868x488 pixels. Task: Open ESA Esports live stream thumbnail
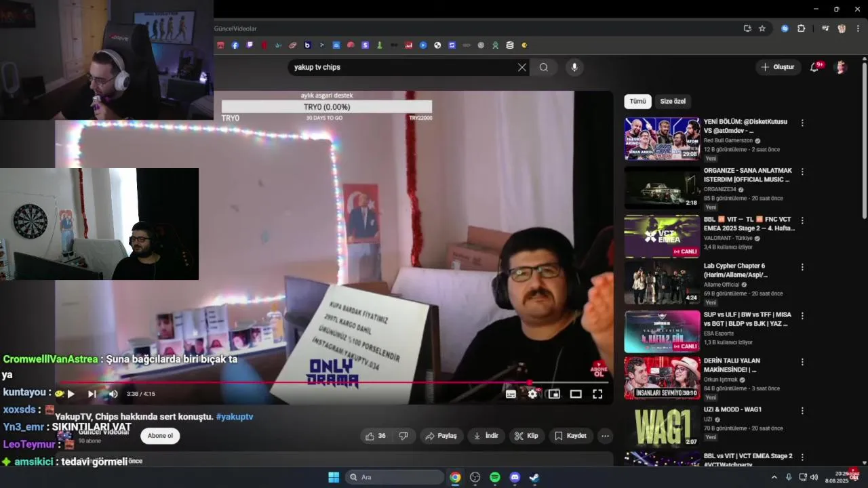[x=662, y=331]
